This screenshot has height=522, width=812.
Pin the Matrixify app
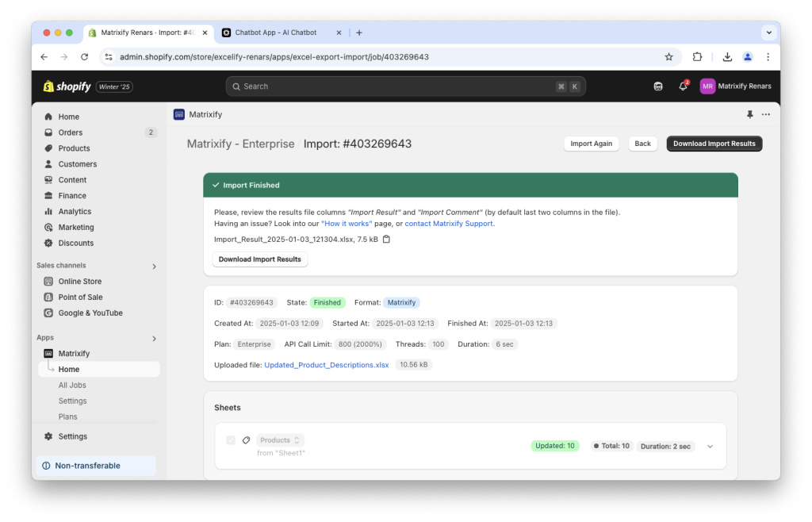pyautogui.click(x=749, y=114)
